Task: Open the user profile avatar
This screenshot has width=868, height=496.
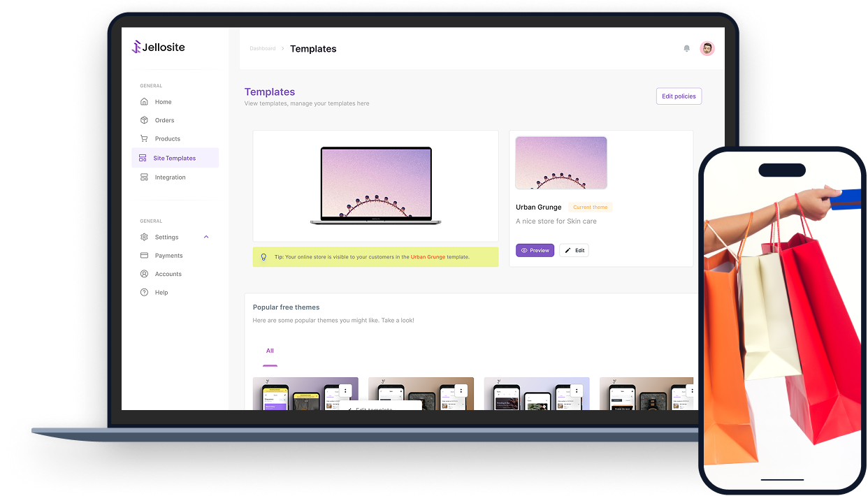Action: 707,48
